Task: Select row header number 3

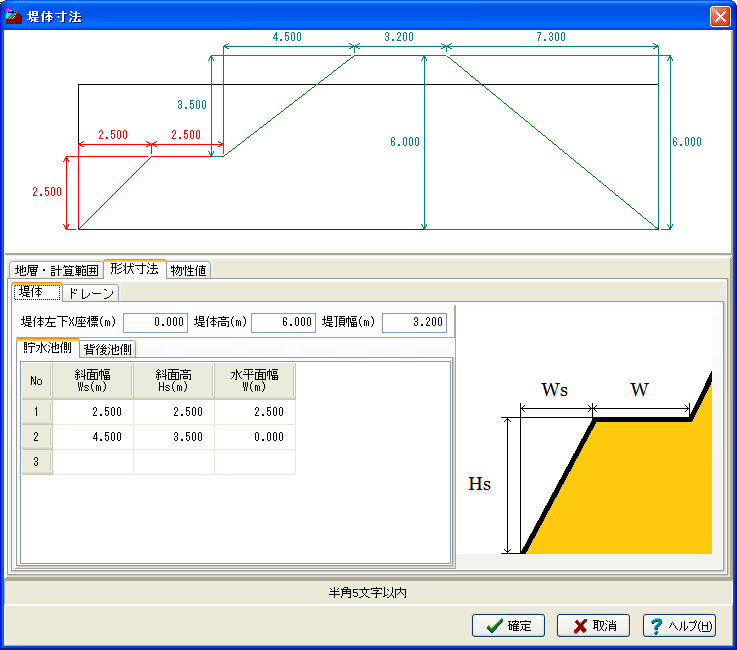Action: (37, 462)
